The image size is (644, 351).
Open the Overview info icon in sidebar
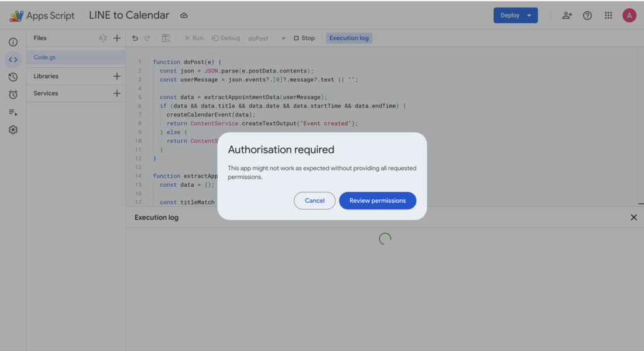click(13, 42)
